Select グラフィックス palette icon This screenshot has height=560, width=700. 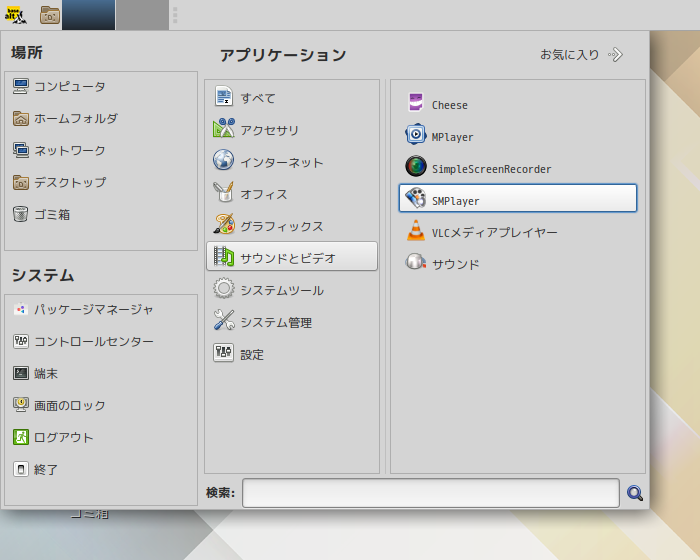coord(224,225)
